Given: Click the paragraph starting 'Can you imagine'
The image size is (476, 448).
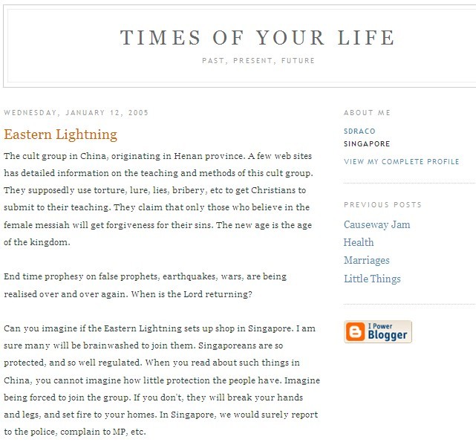Looking at the screenshot, I should (161, 380).
